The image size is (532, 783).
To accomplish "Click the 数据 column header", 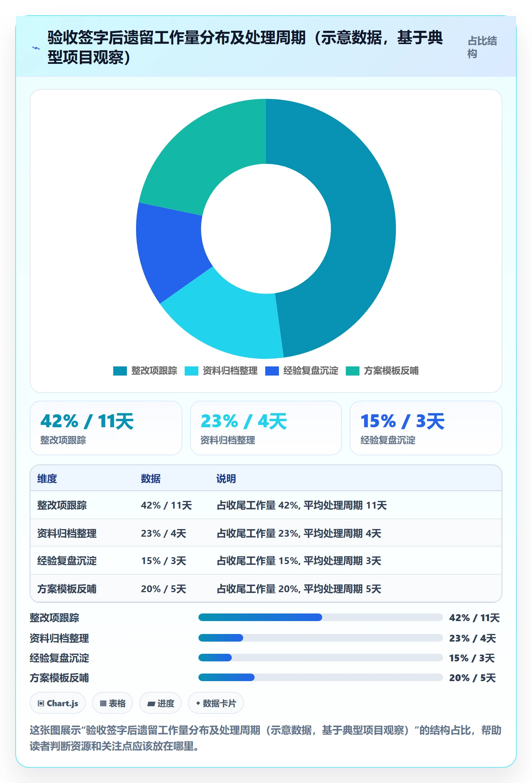I will (151, 479).
